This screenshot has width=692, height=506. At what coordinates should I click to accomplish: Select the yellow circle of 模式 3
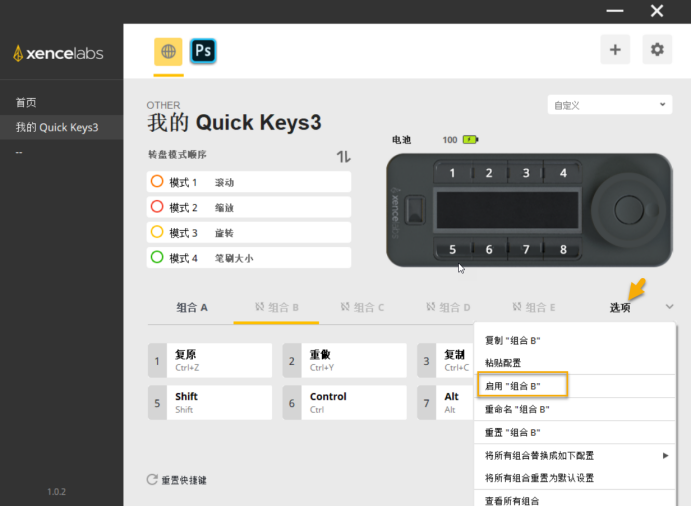pyautogui.click(x=157, y=232)
